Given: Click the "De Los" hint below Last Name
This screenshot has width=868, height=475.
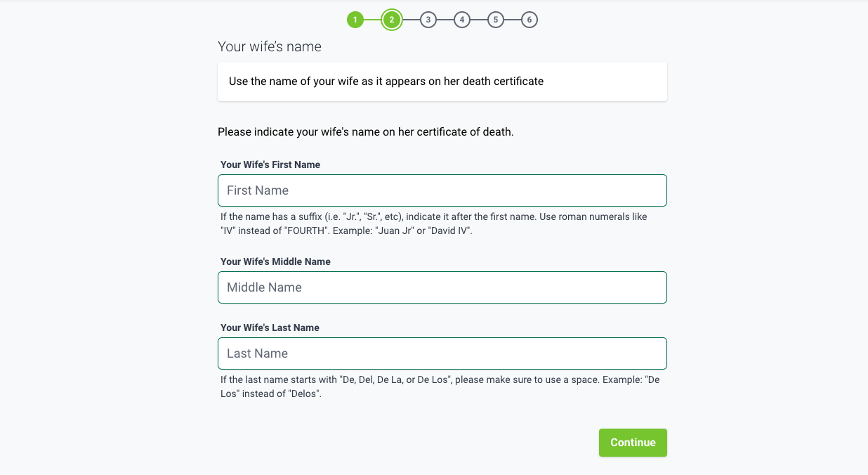Looking at the screenshot, I should [x=440, y=387].
